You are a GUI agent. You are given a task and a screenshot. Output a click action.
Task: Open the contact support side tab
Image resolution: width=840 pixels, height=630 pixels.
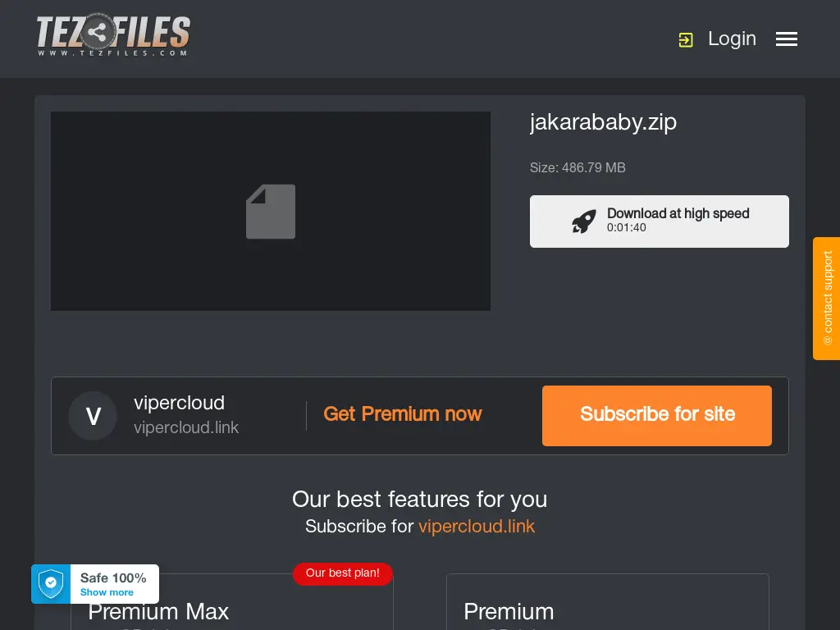[827, 299]
